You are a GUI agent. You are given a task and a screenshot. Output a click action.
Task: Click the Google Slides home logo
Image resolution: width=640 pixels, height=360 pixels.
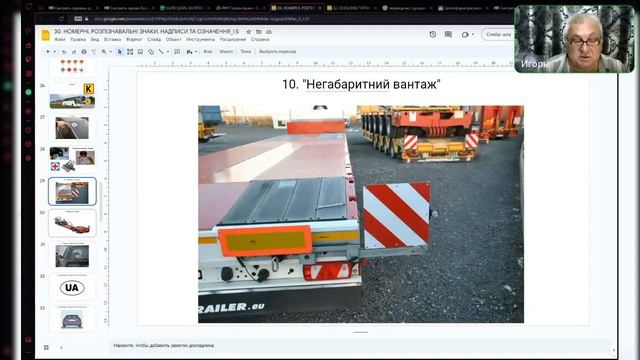(x=46, y=36)
